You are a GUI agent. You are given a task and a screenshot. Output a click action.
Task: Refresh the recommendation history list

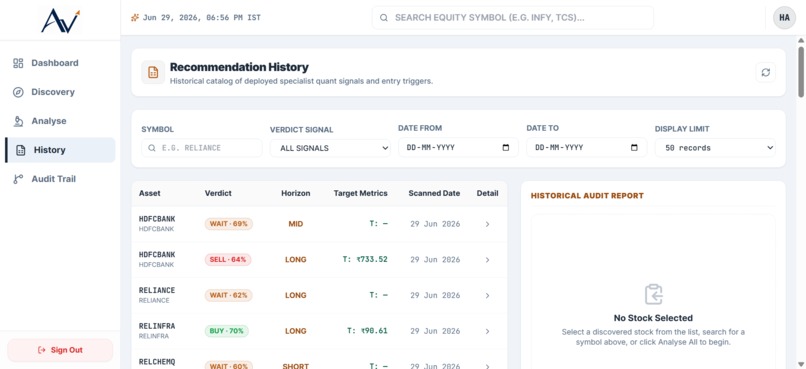tap(765, 72)
